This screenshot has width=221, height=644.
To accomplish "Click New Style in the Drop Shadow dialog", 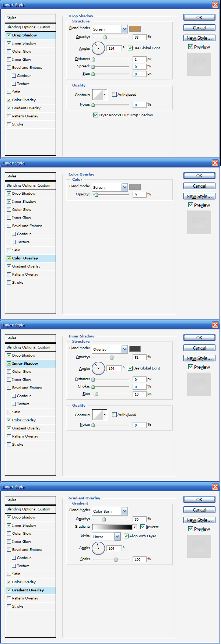I will [x=199, y=38].
